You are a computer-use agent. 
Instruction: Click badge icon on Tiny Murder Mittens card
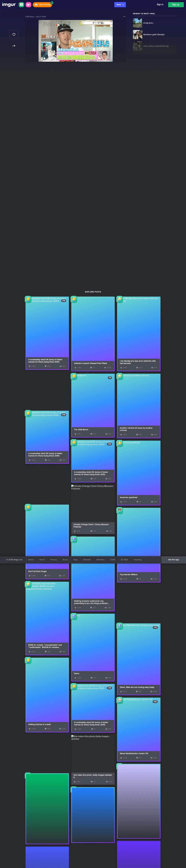coord(120,511)
